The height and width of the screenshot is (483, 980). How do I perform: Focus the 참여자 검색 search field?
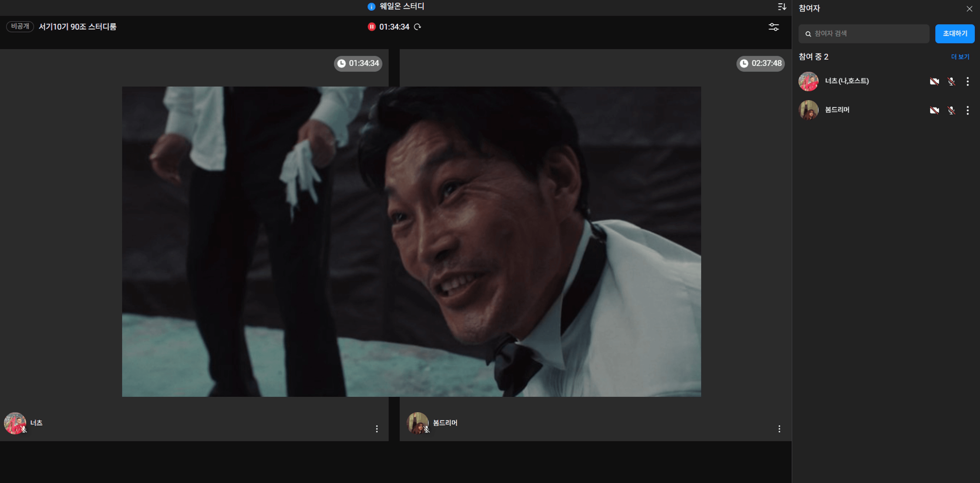pos(864,33)
